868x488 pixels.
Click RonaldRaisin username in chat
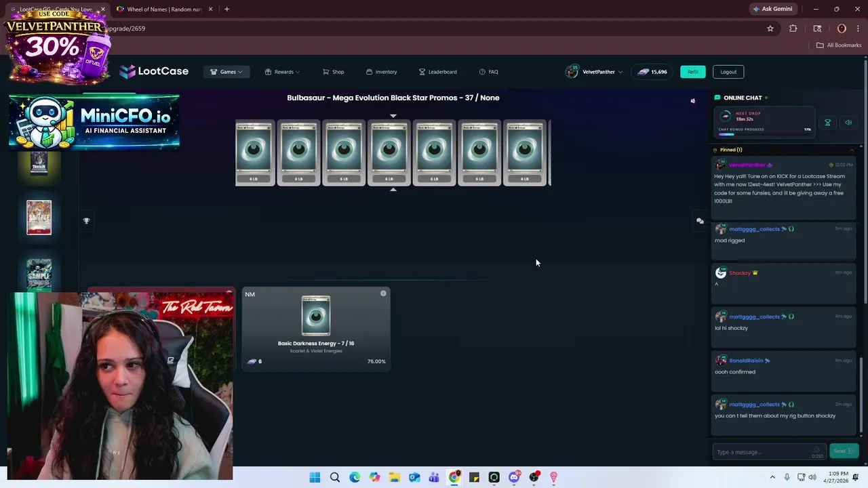(745, 361)
